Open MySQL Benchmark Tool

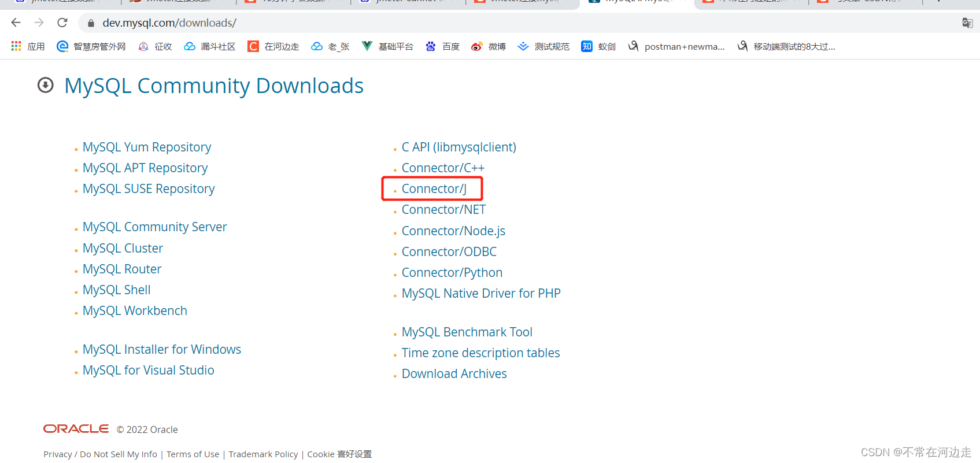[467, 332]
